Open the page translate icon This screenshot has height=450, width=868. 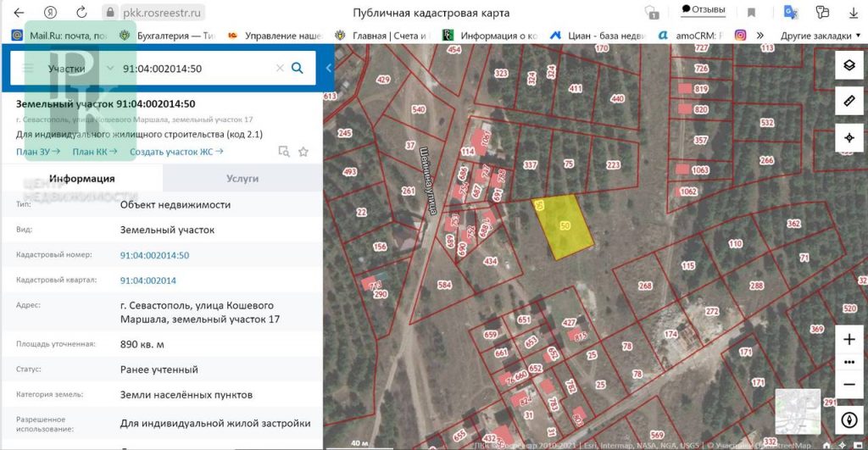tap(791, 12)
